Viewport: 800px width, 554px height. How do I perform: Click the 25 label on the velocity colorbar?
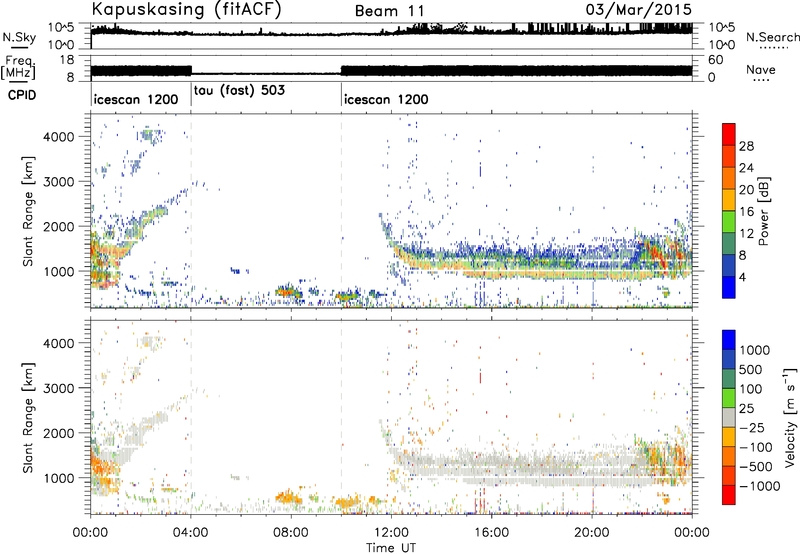747,408
